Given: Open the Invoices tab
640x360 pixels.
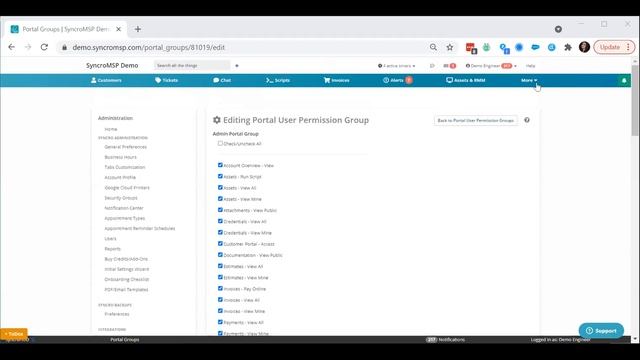Looking at the screenshot, I should (337, 80).
